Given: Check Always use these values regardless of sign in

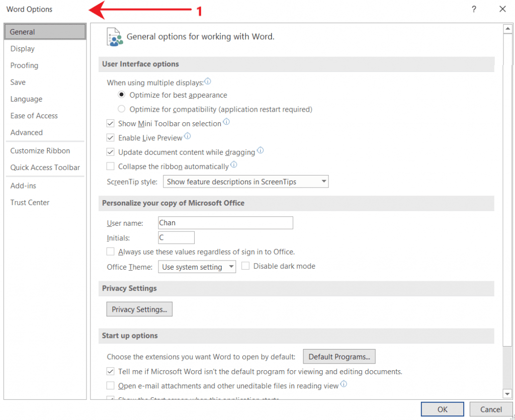Looking at the screenshot, I should tap(110, 252).
